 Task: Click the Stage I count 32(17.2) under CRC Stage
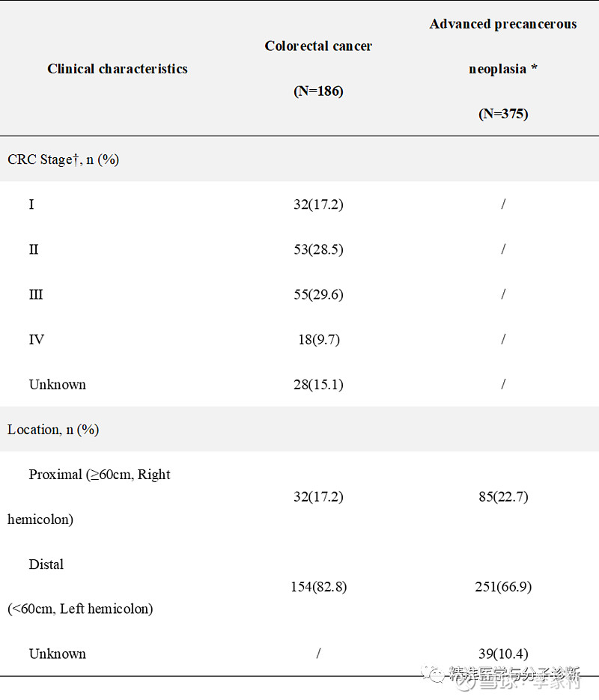click(318, 204)
